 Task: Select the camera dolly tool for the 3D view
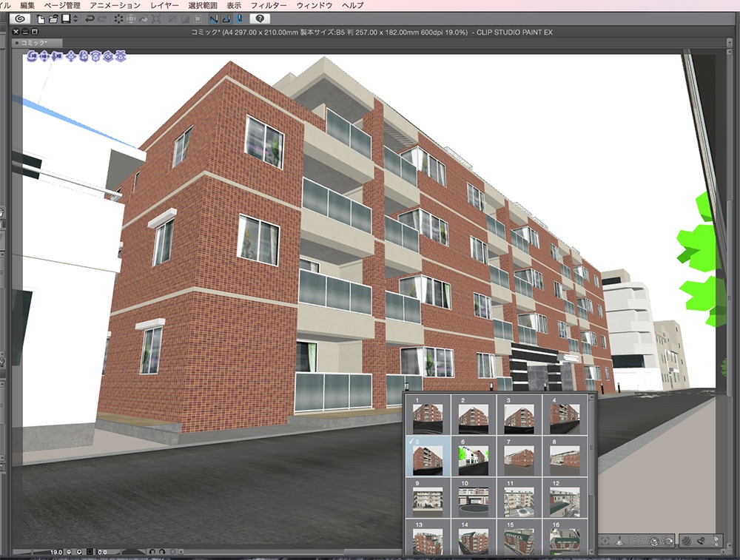coord(57,55)
